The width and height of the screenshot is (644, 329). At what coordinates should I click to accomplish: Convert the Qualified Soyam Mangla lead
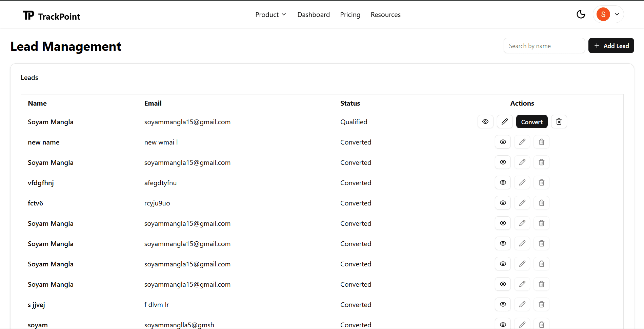pos(531,122)
